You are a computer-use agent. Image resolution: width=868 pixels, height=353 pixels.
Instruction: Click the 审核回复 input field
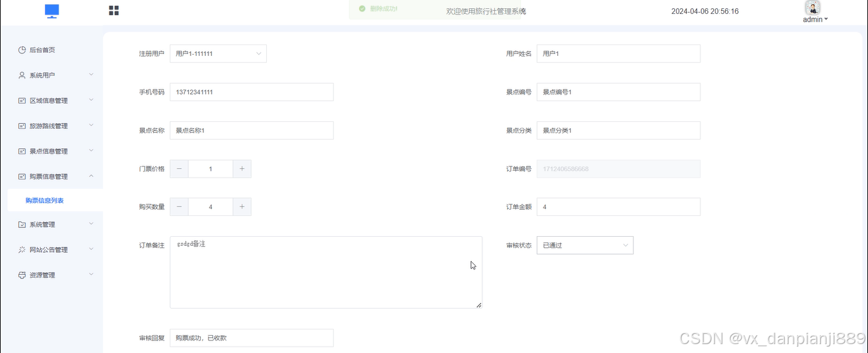(252, 338)
